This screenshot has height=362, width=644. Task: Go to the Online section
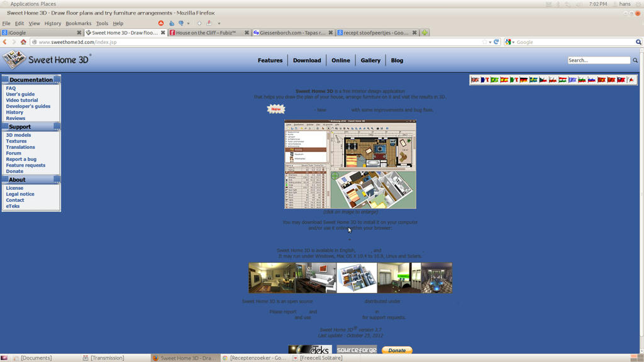[341, 60]
